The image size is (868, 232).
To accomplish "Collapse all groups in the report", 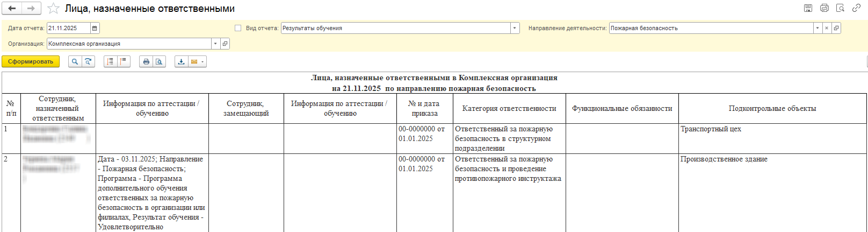I will click(x=124, y=62).
